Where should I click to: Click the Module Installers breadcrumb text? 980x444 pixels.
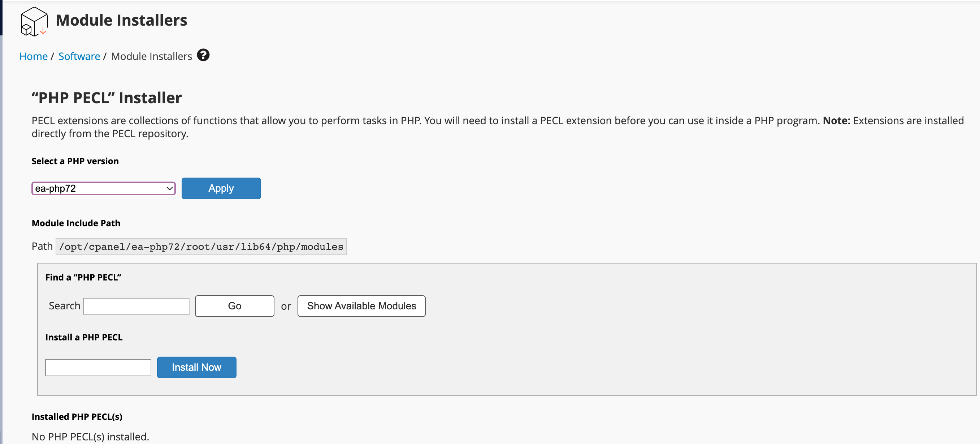[151, 56]
